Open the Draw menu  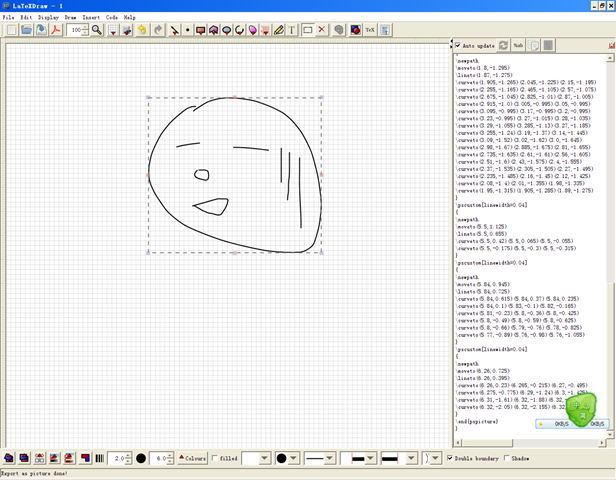[70, 17]
